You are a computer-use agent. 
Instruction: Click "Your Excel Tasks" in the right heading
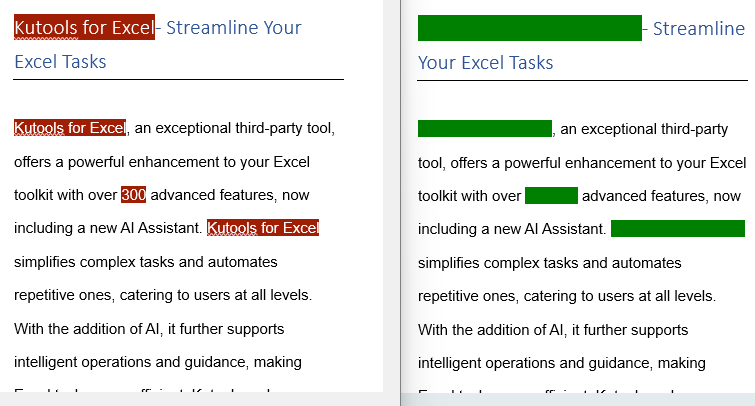[485, 63]
